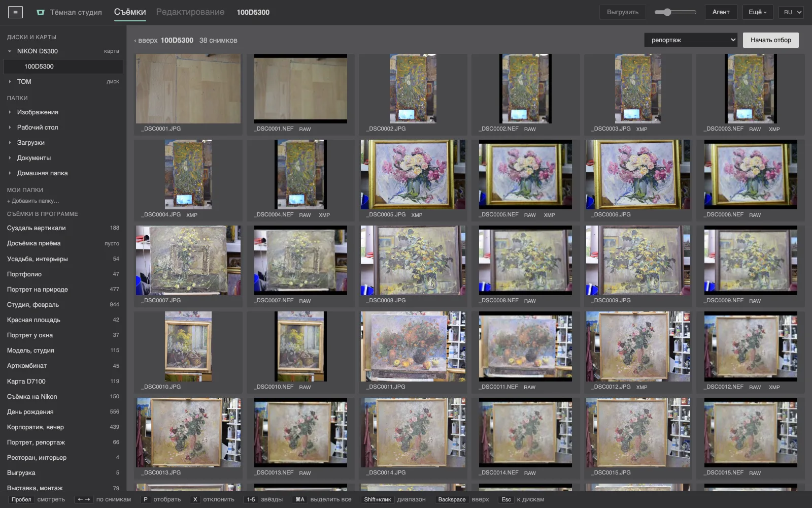This screenshot has height=508, width=812.
Task: Collapse the NIKON D5300 card node
Action: click(10, 51)
